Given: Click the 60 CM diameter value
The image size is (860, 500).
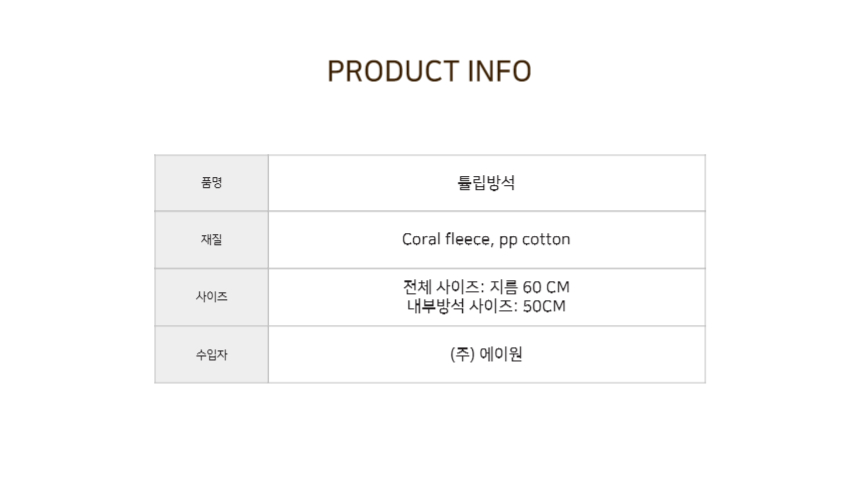Looking at the screenshot, I should (x=546, y=287).
